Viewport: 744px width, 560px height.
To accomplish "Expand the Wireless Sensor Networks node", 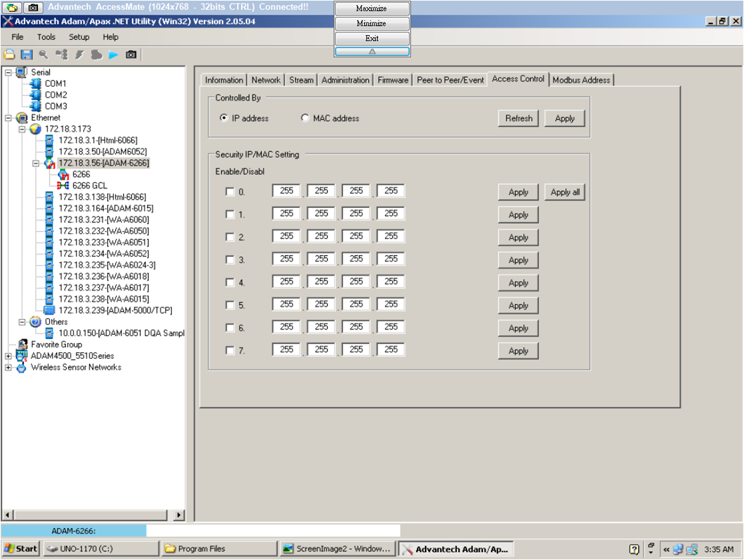I will coord(8,368).
